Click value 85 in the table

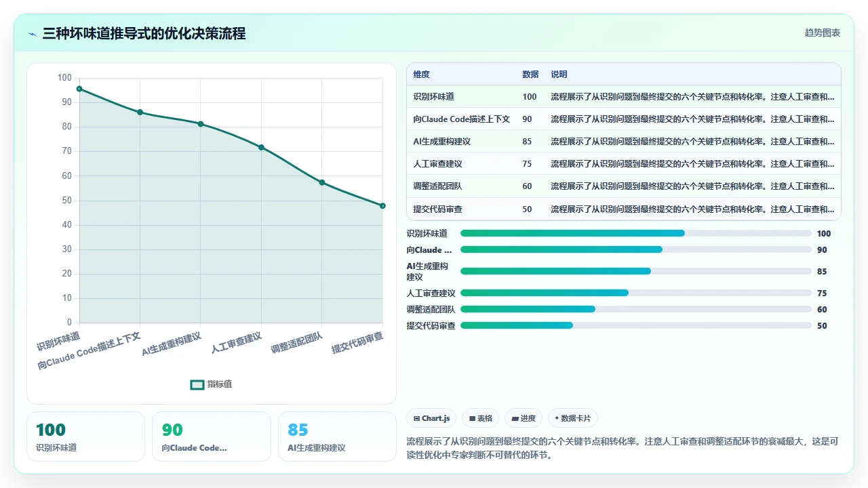coord(527,142)
